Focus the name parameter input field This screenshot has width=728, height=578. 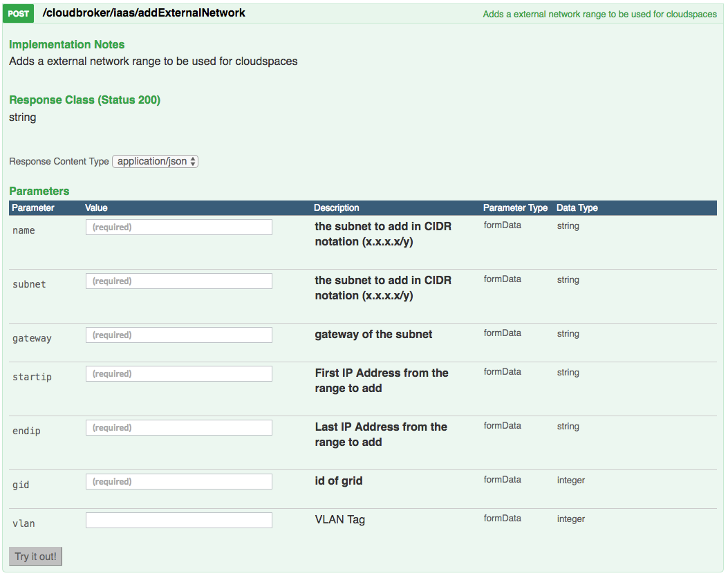(x=178, y=227)
